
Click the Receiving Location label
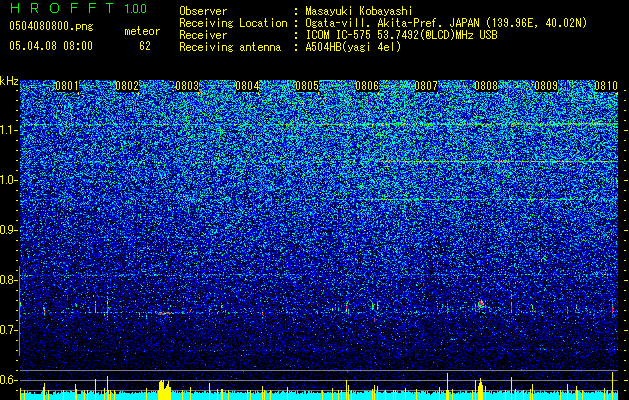pyautogui.click(x=233, y=23)
